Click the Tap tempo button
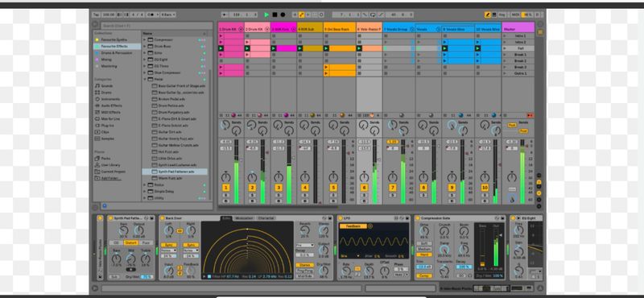 [96, 14]
